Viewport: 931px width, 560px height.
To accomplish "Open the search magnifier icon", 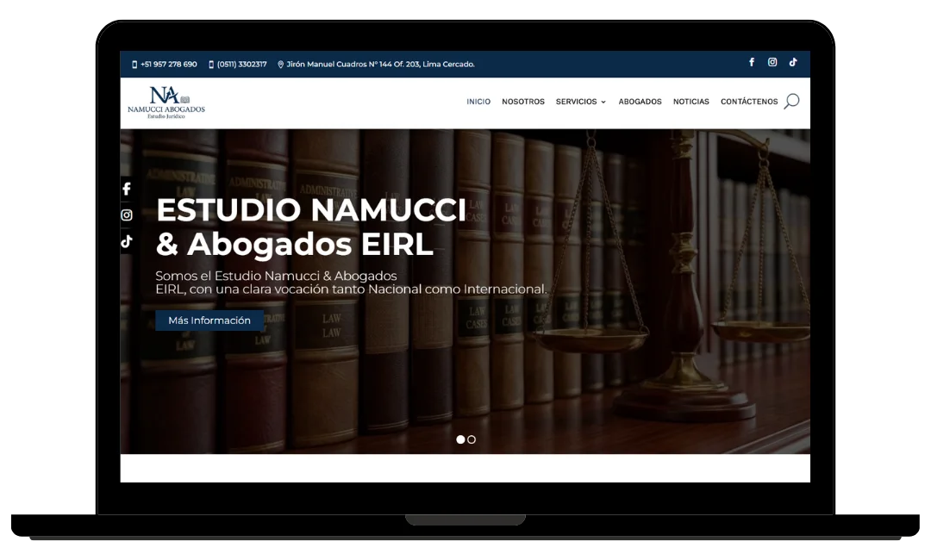I will tap(791, 102).
